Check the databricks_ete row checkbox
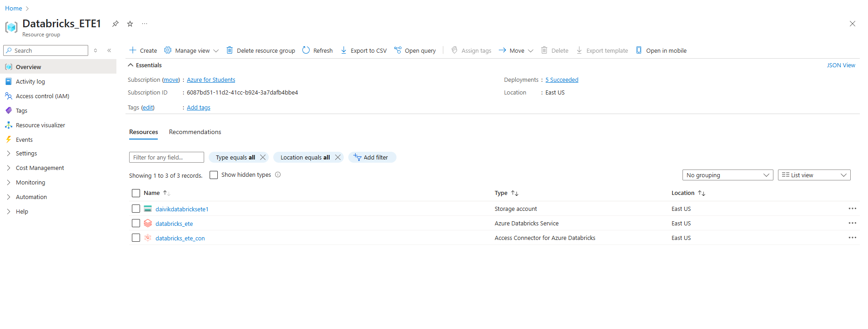The height and width of the screenshot is (329, 868). click(x=136, y=223)
